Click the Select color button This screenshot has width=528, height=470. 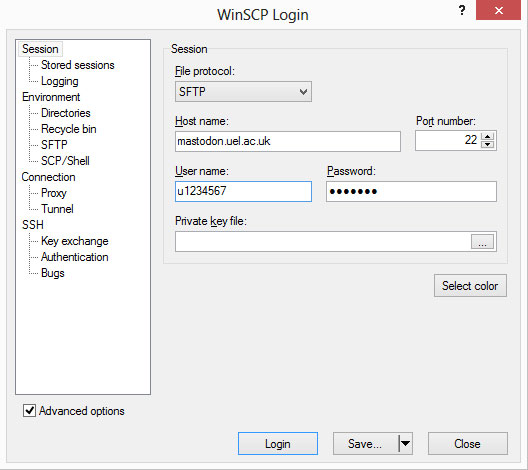pyautogui.click(x=470, y=286)
